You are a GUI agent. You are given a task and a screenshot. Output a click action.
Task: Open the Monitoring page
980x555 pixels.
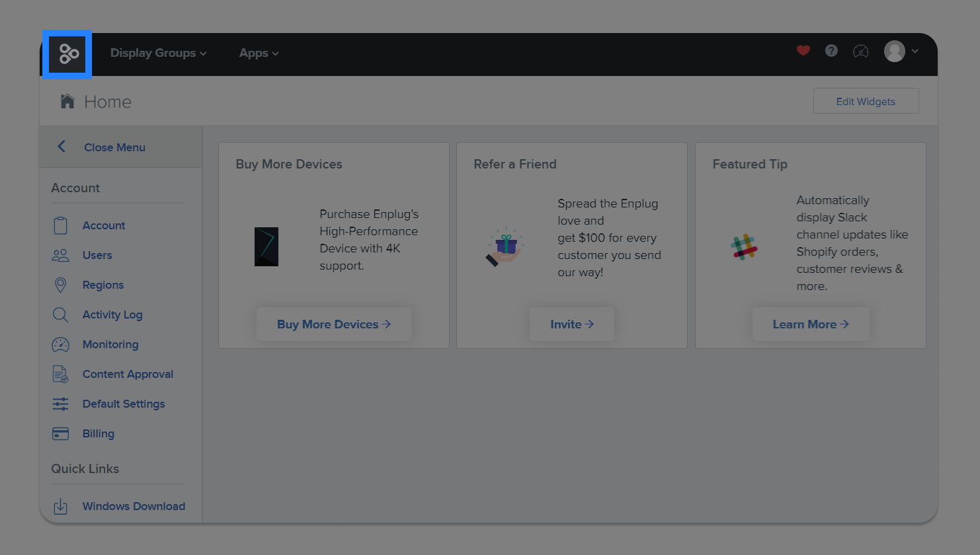click(x=110, y=344)
